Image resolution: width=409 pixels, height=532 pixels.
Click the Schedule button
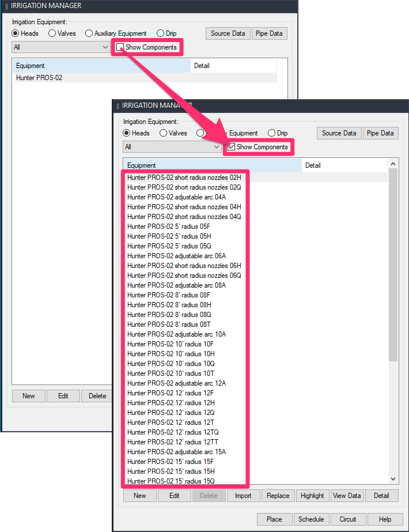coord(311,519)
